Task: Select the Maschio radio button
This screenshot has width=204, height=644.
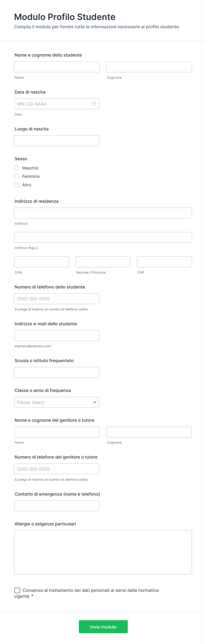Action: point(17,168)
